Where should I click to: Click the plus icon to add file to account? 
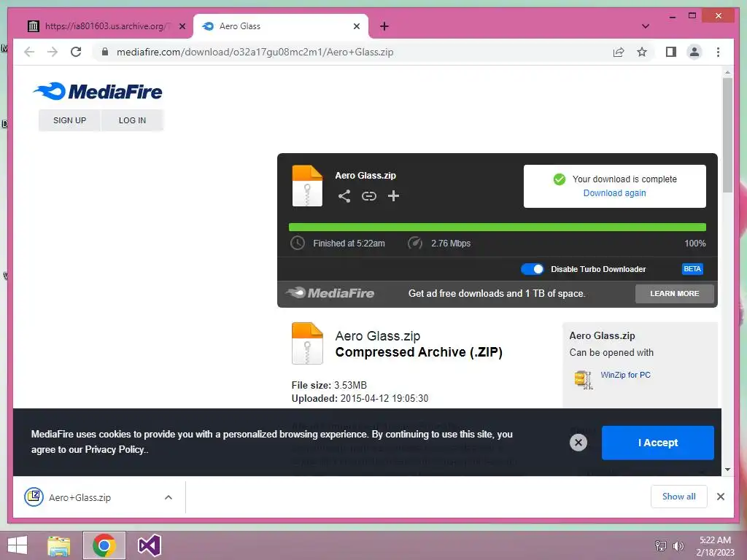click(393, 196)
